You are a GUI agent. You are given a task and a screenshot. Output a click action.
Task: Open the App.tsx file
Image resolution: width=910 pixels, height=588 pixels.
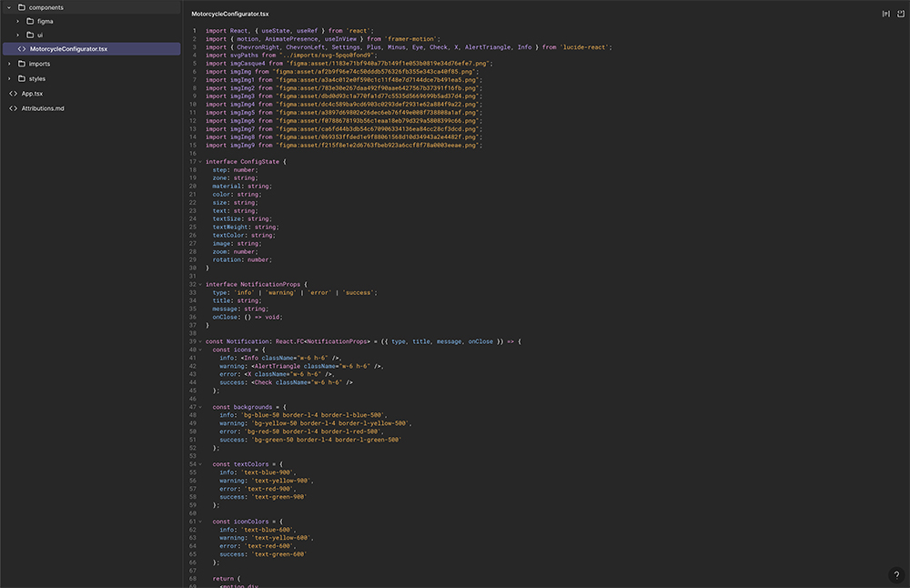[x=33, y=93]
